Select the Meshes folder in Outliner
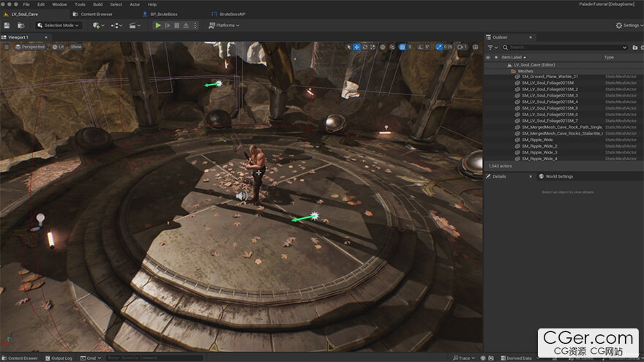Screen dimensions: 644x362 (x=525, y=72)
